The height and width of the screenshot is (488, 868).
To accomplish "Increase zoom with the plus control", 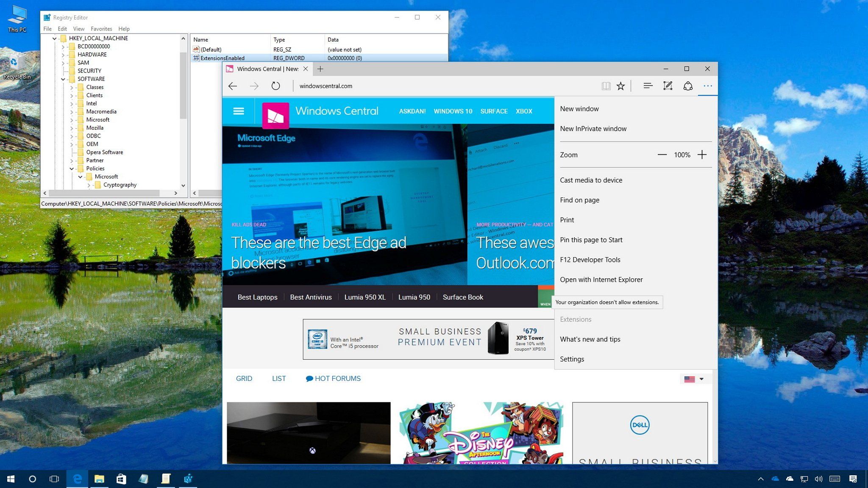I will (702, 155).
